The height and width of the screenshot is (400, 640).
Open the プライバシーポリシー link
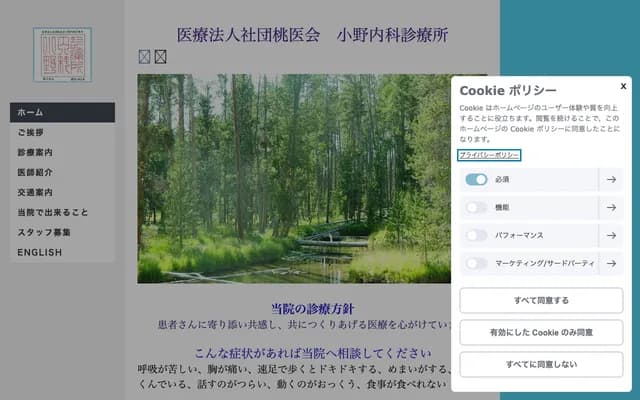[489, 156]
